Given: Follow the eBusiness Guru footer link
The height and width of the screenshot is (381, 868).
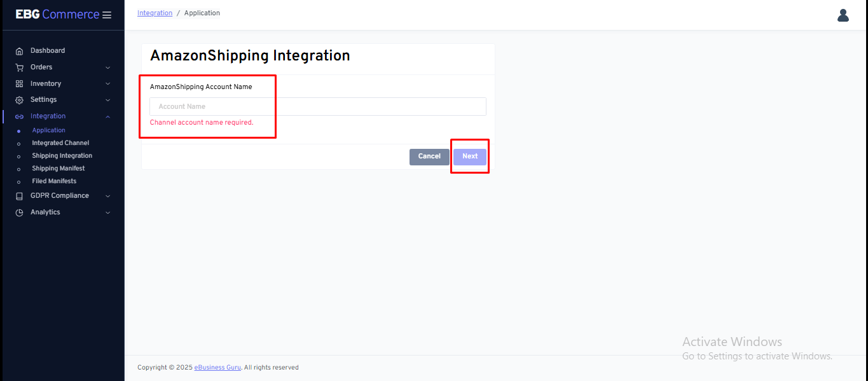Looking at the screenshot, I should point(217,368).
